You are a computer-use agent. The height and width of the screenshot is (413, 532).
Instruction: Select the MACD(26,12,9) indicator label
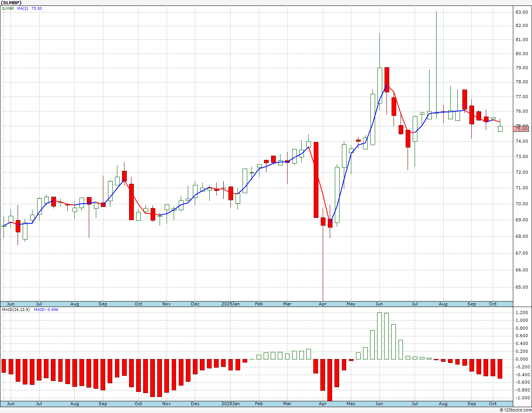click(x=16, y=310)
